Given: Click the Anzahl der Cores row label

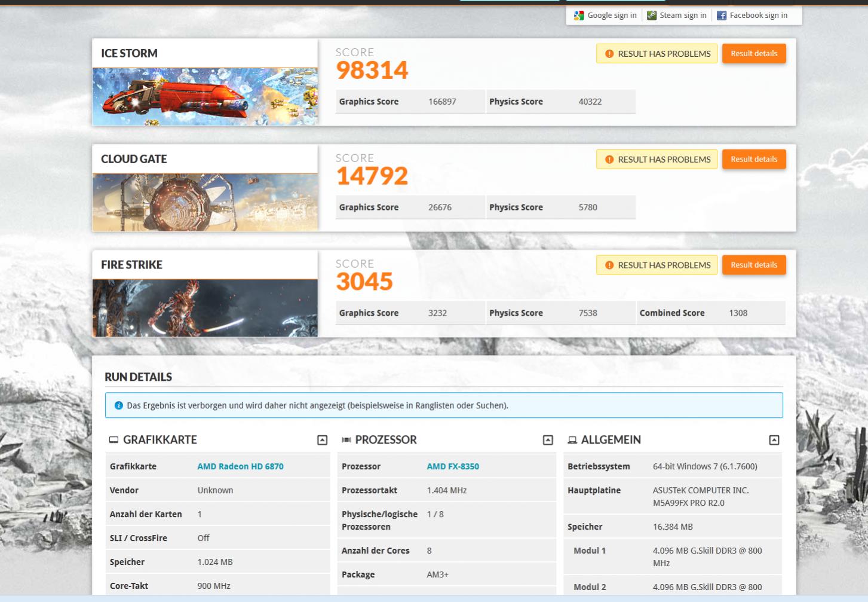Looking at the screenshot, I should point(375,551).
